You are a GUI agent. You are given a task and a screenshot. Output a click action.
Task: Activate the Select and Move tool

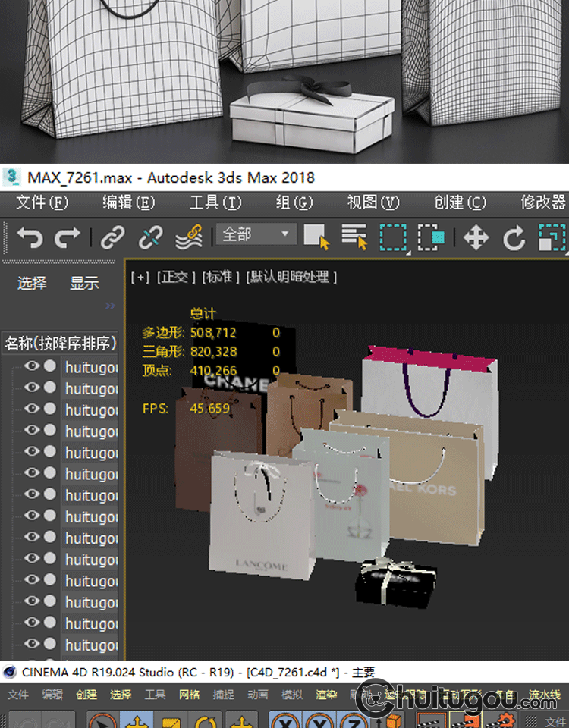476,237
